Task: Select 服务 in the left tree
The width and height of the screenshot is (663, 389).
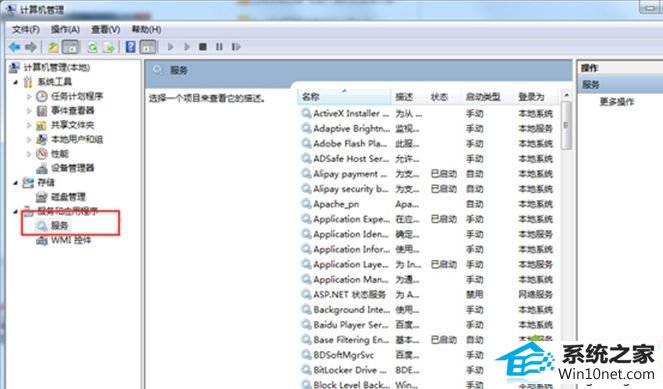Action: click(59, 226)
